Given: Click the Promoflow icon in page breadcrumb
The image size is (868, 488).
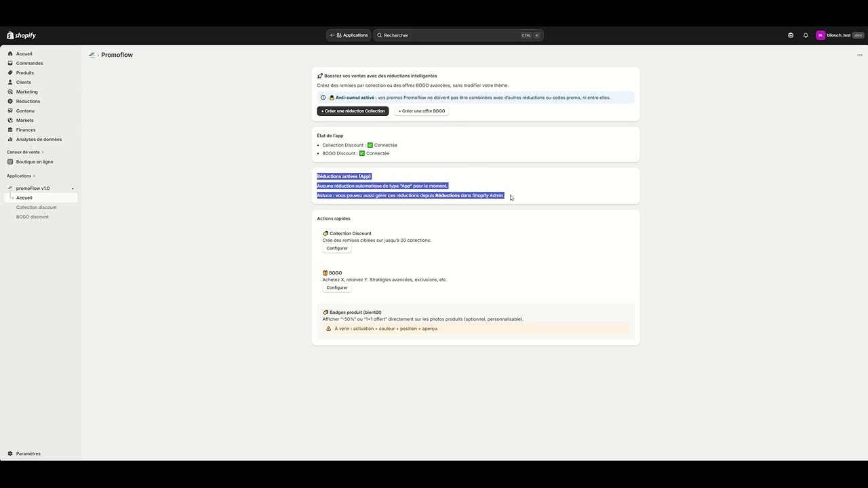Looking at the screenshot, I should coord(92,55).
